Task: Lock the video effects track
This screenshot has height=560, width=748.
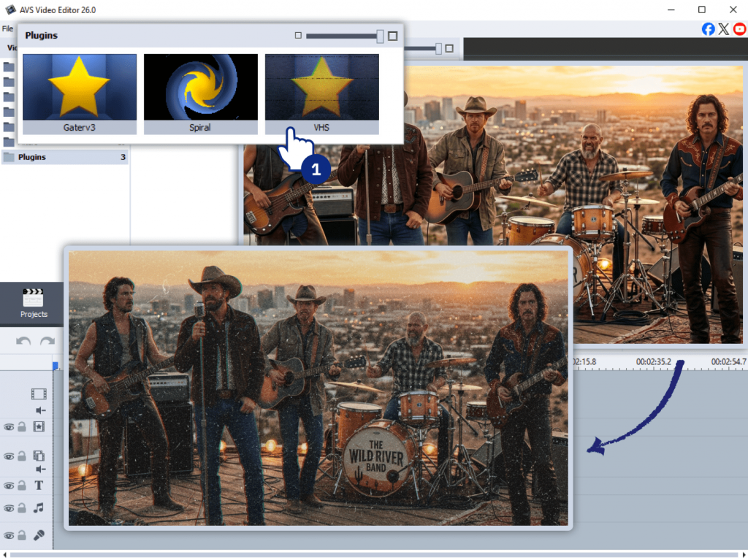Action: pos(22,427)
